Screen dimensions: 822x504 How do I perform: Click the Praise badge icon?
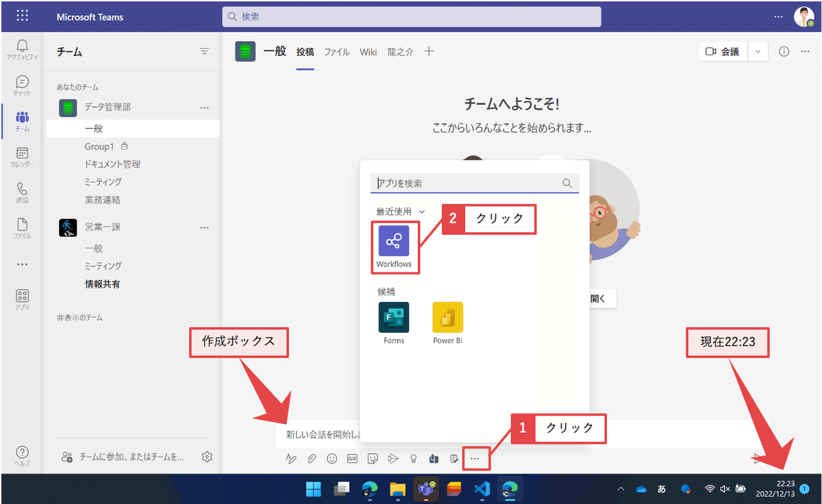pos(413,458)
